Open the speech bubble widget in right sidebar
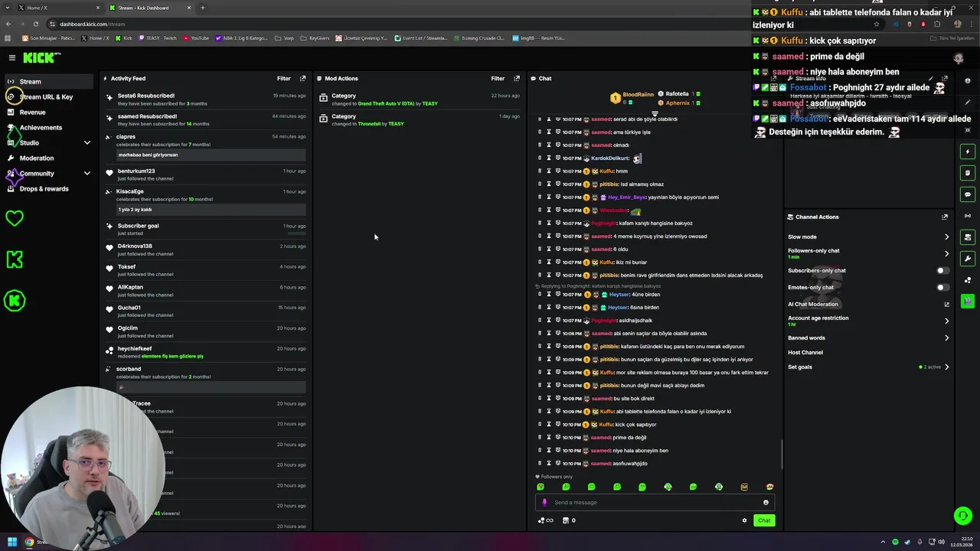Screen dimensions: 980x551 (968, 194)
